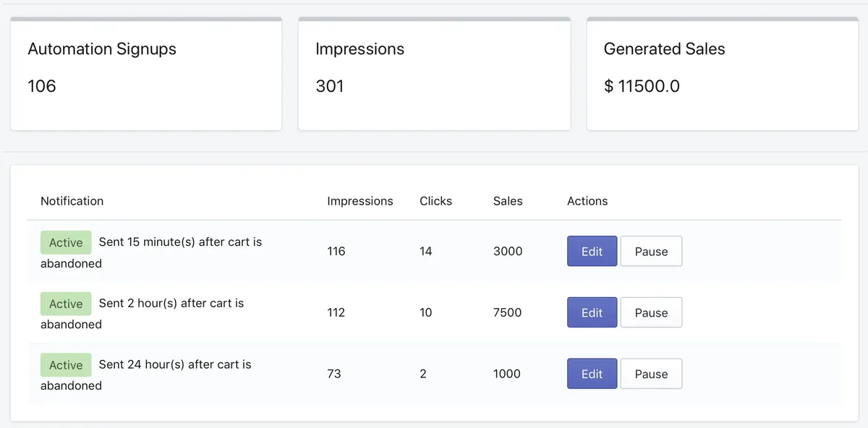
Task: Click the Active badge on the 24 hour(s) row
Action: click(66, 365)
